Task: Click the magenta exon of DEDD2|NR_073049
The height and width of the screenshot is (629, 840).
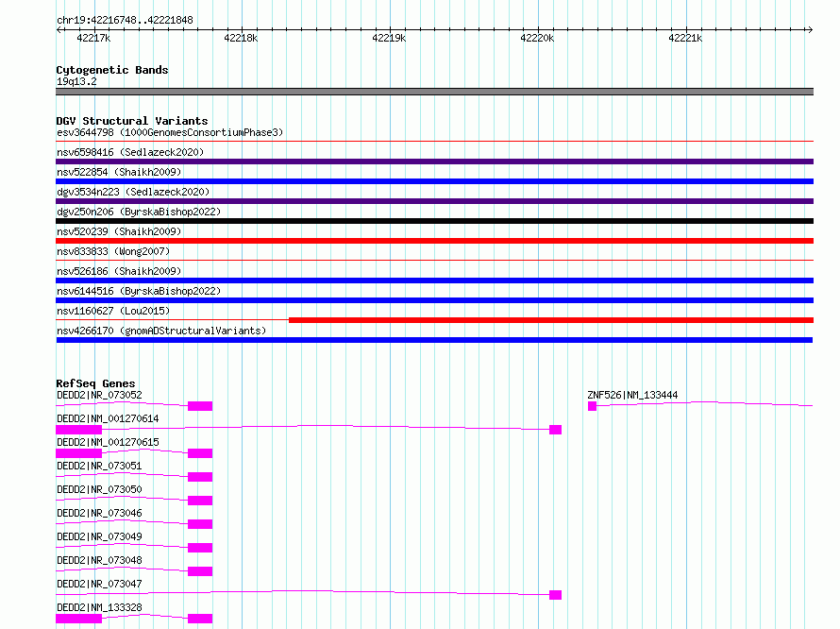Action: tap(200, 548)
